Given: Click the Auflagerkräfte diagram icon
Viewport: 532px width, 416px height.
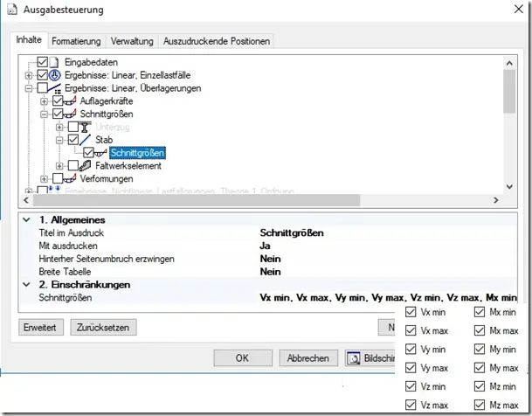Looking at the screenshot, I should coord(70,101).
